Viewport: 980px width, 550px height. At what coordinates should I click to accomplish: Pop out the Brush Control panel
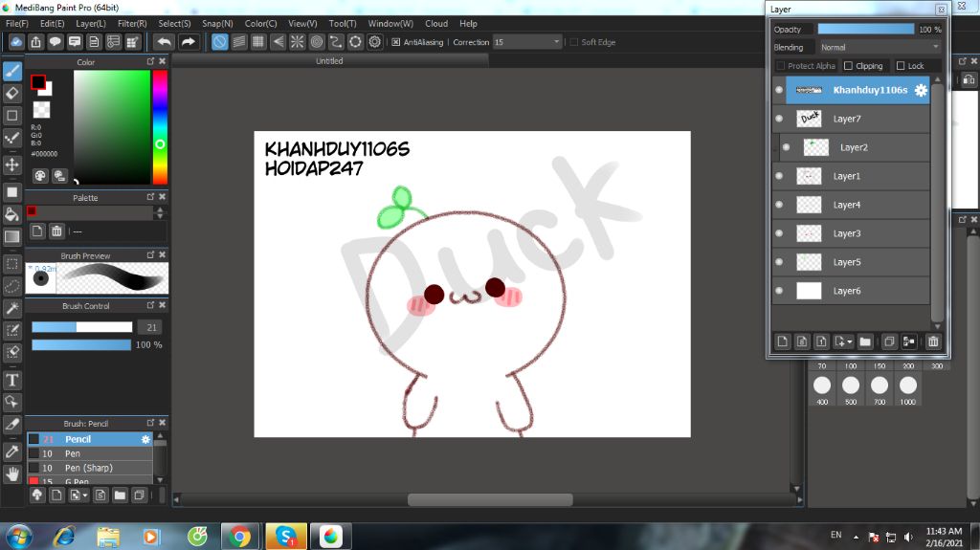(150, 305)
